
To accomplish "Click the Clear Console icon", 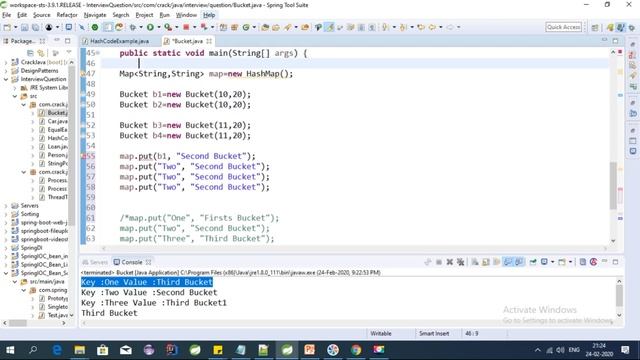I will point(475,262).
